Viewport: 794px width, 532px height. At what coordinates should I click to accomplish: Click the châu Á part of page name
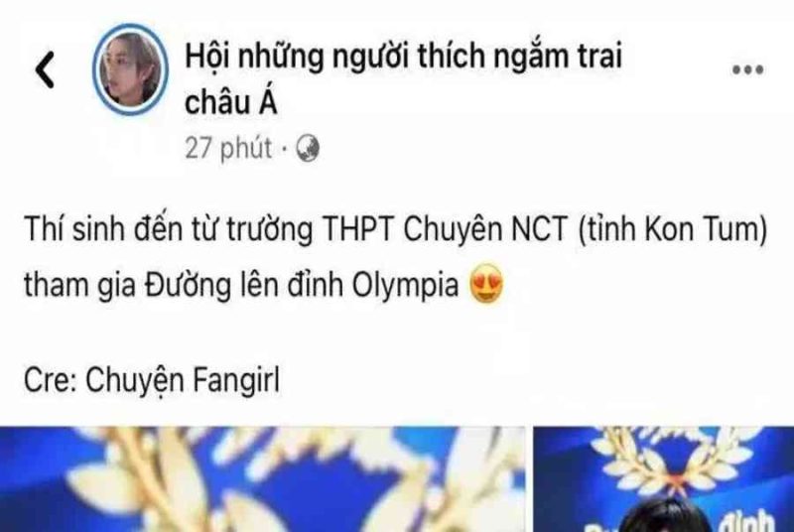coord(231,101)
